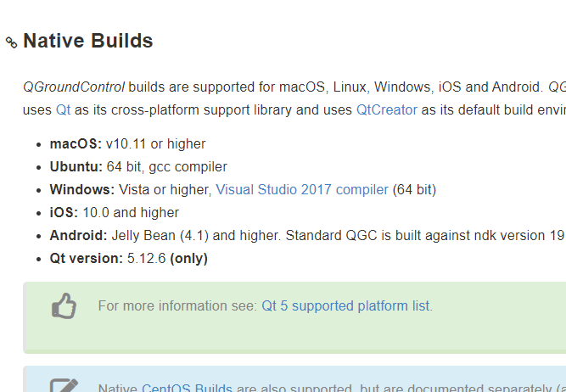Click the bold Qt version label
566x392 pixels.
(x=87, y=258)
